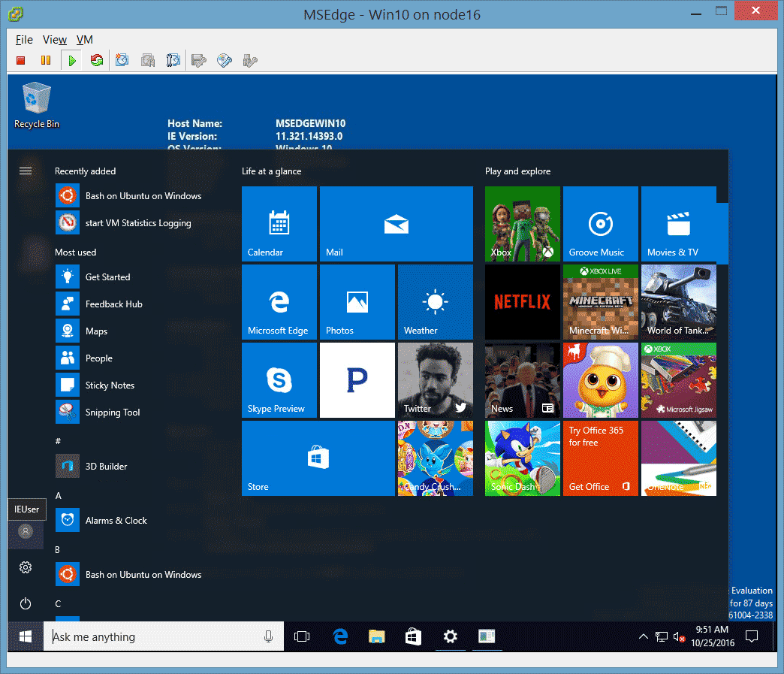784x674 pixels.
Task: Click the Reset VM circular arrows icon
Action: [97, 61]
